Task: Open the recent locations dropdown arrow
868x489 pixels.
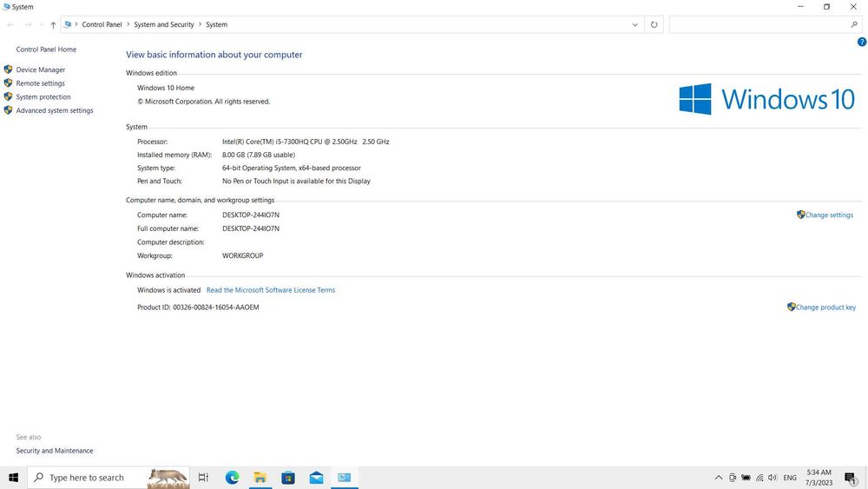Action: coord(41,24)
